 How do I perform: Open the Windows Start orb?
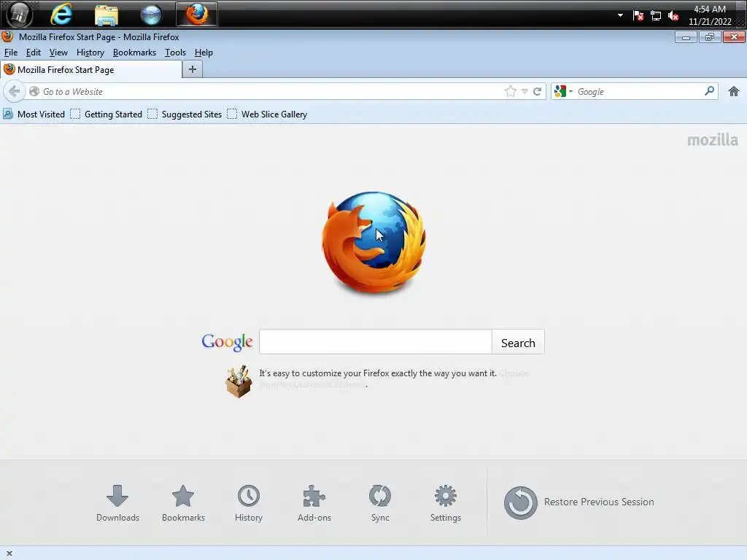point(19,14)
